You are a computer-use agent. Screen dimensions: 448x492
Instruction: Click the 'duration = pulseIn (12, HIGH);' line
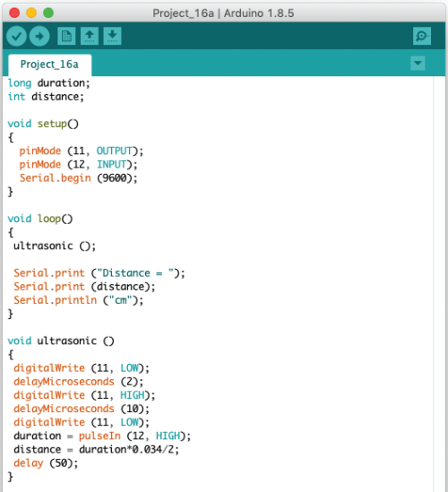(102, 436)
